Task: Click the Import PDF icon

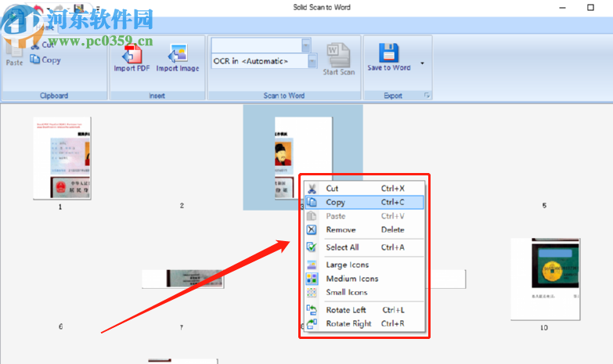Action: [132, 54]
